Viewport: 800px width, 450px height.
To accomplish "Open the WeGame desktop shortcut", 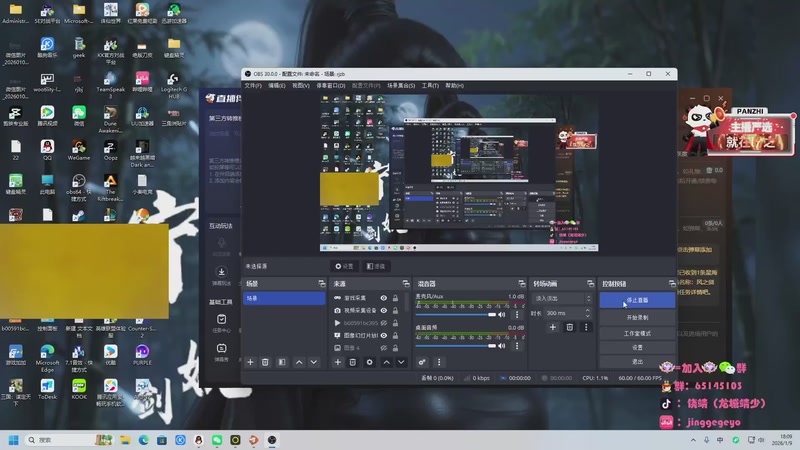I will (79, 150).
